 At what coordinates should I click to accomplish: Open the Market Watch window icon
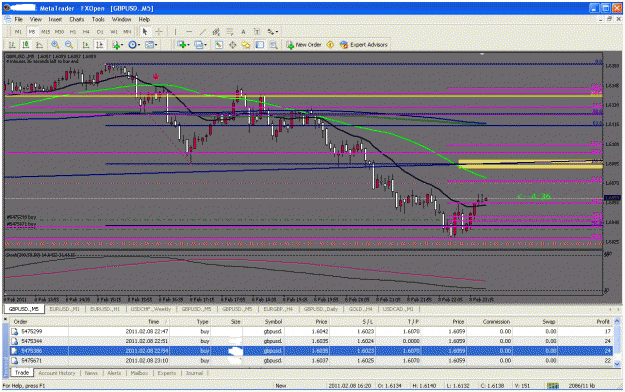pyautogui.click(x=218, y=45)
